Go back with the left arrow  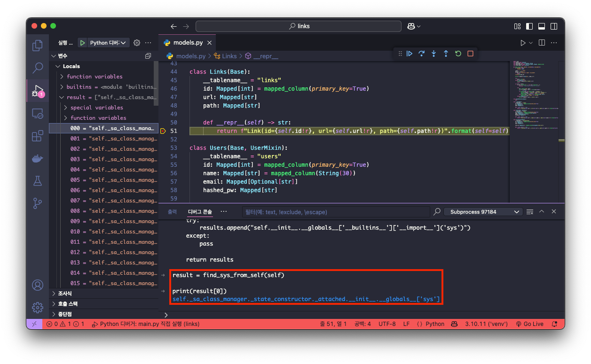pos(173,26)
